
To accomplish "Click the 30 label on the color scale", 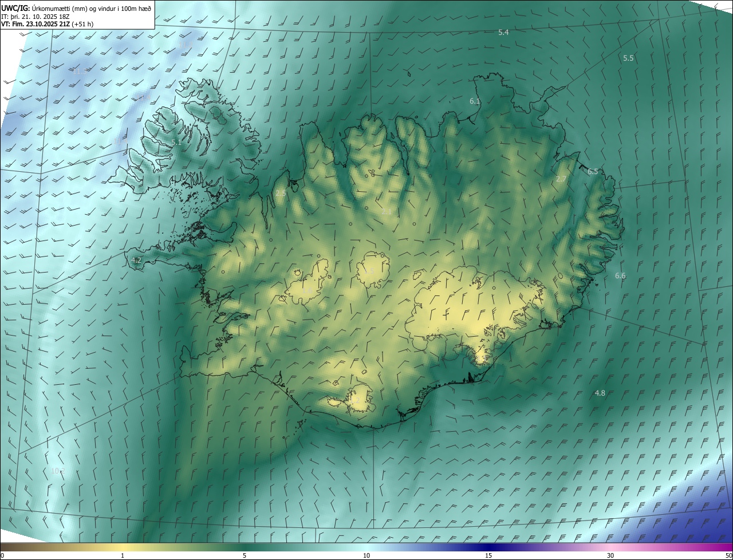I will click(x=610, y=556).
